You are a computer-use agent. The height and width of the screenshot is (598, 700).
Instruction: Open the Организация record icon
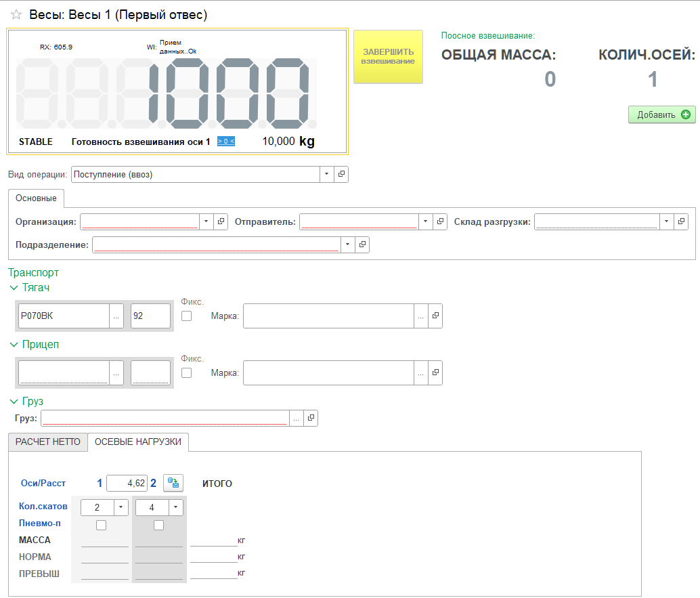click(x=221, y=221)
